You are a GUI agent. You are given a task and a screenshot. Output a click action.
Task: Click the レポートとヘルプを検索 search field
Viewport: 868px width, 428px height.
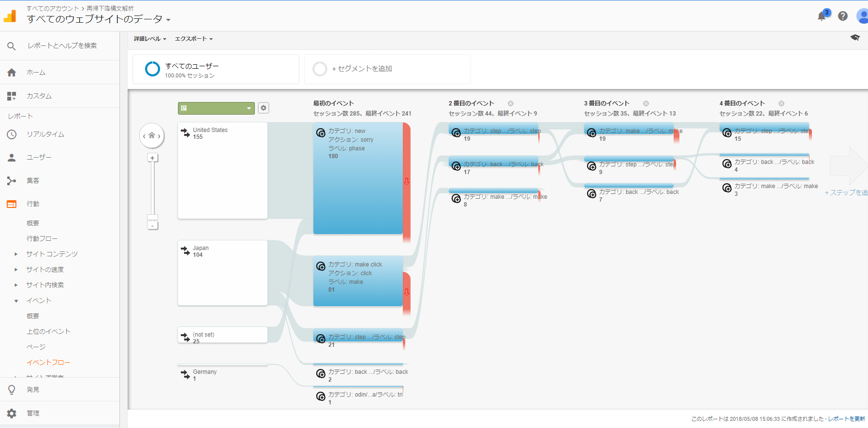(62, 45)
